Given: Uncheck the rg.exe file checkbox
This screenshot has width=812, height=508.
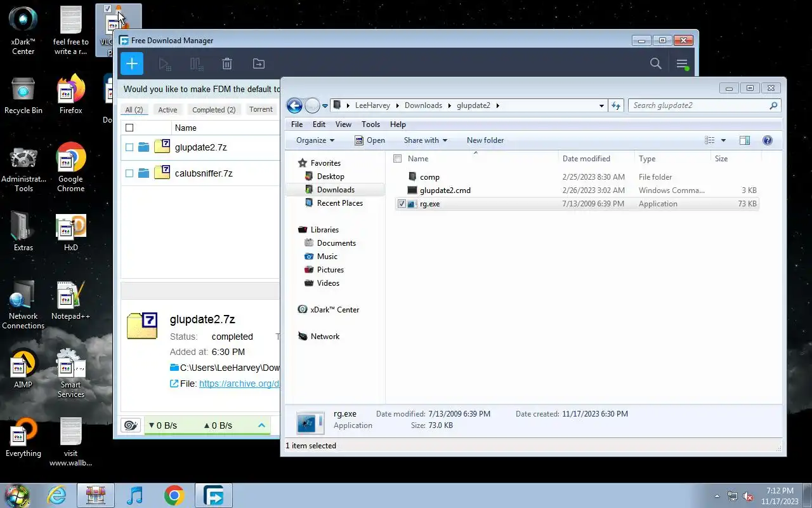Looking at the screenshot, I should (402, 204).
